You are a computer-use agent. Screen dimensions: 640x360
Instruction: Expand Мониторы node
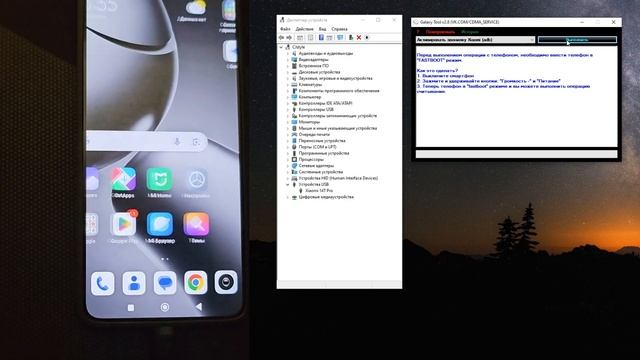(x=288, y=122)
